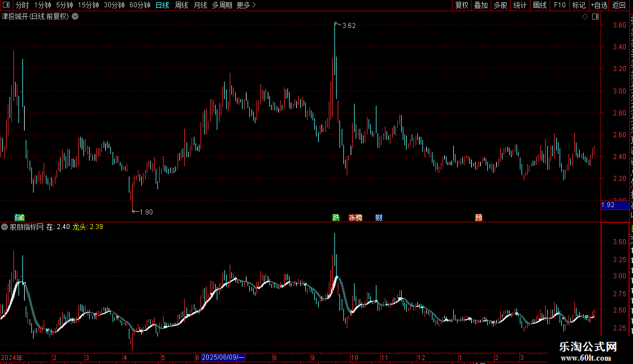Image resolution: width=633 pixels, height=364 pixels.
Task: Open the 多股 multi-stock view
Action: [500, 5]
